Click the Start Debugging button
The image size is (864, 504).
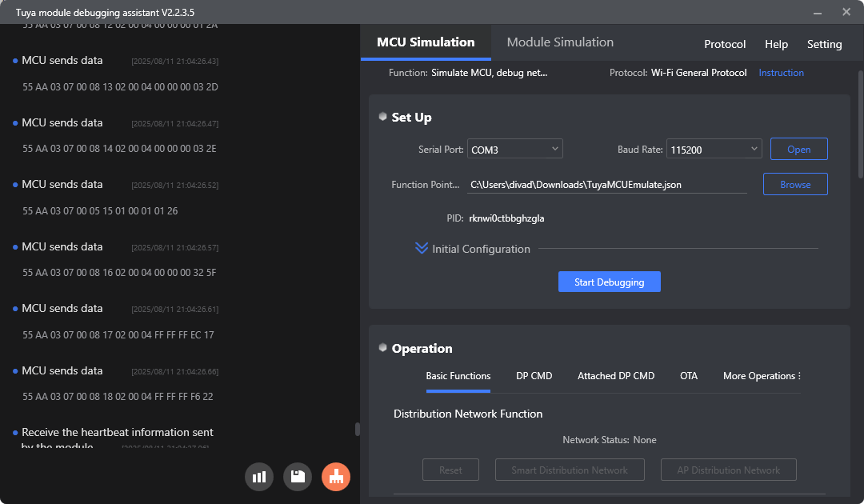[610, 282]
